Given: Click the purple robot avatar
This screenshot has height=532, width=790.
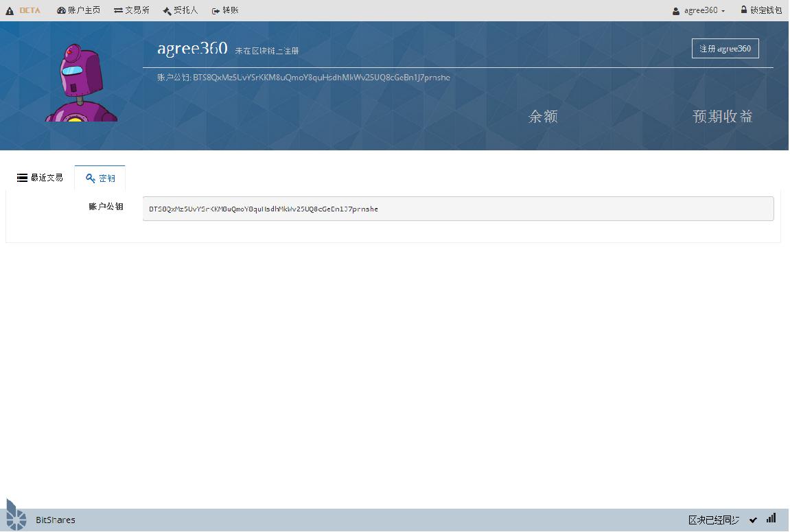Looking at the screenshot, I should click(x=80, y=84).
